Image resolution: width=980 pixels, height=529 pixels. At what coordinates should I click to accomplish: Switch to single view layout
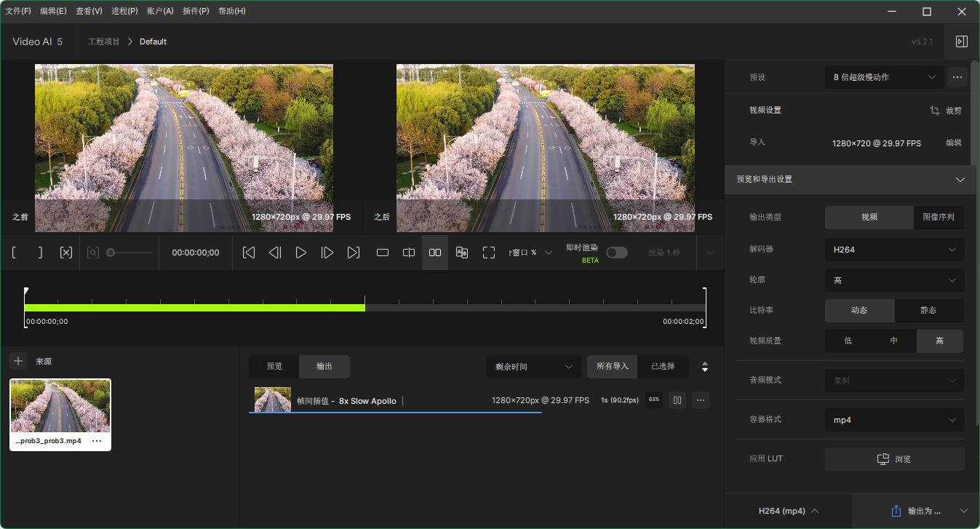383,252
